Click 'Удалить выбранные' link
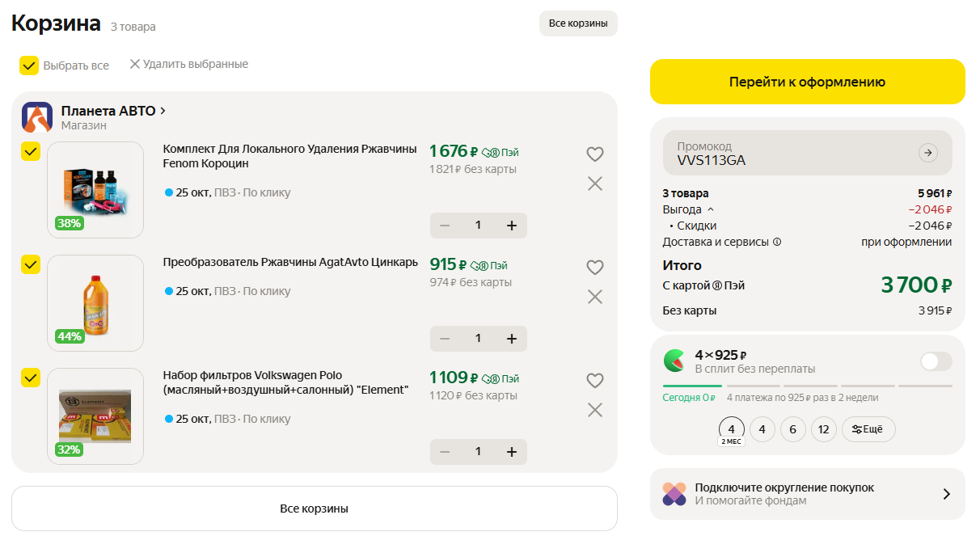This screenshot has height=536, width=980. (188, 64)
